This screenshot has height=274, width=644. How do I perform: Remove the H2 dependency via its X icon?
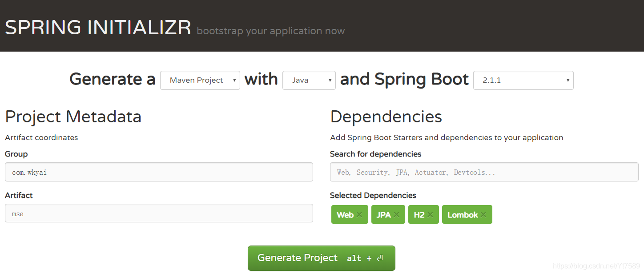(430, 215)
